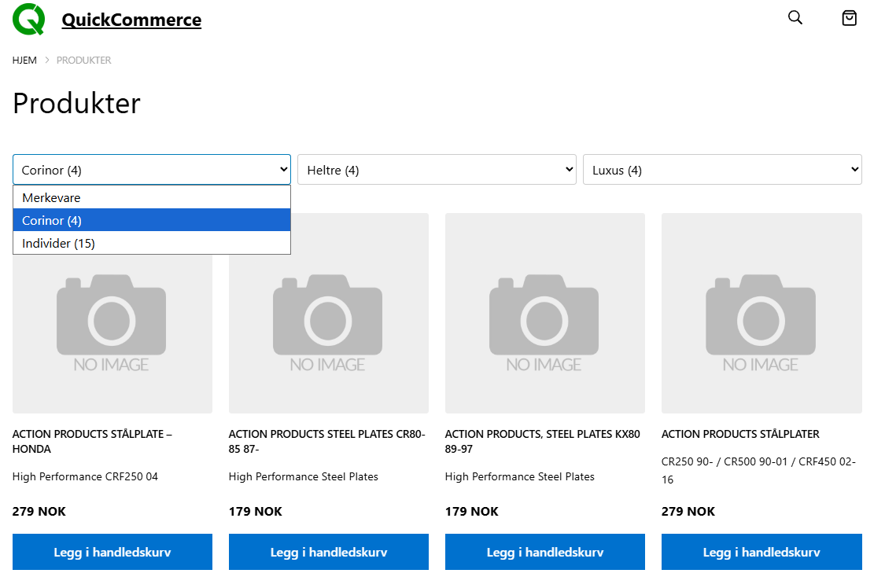Open the Action Products Stålplater placeholder image

click(x=762, y=313)
